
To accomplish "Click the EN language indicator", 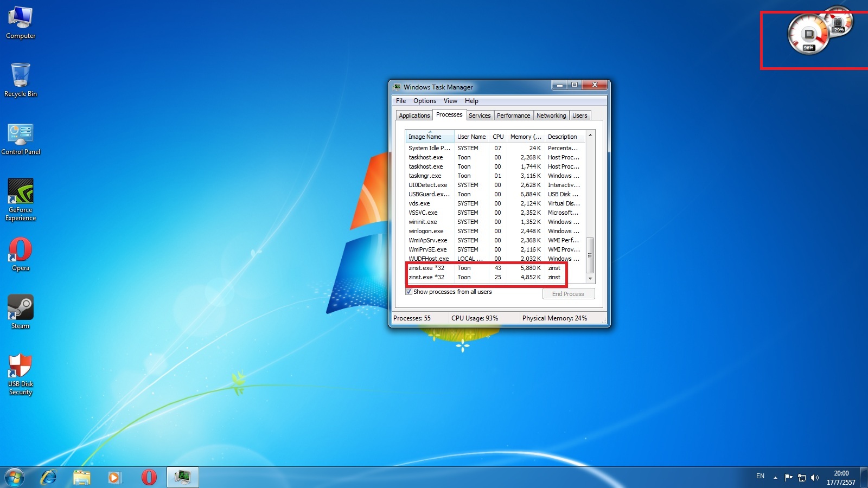I will [x=760, y=476].
